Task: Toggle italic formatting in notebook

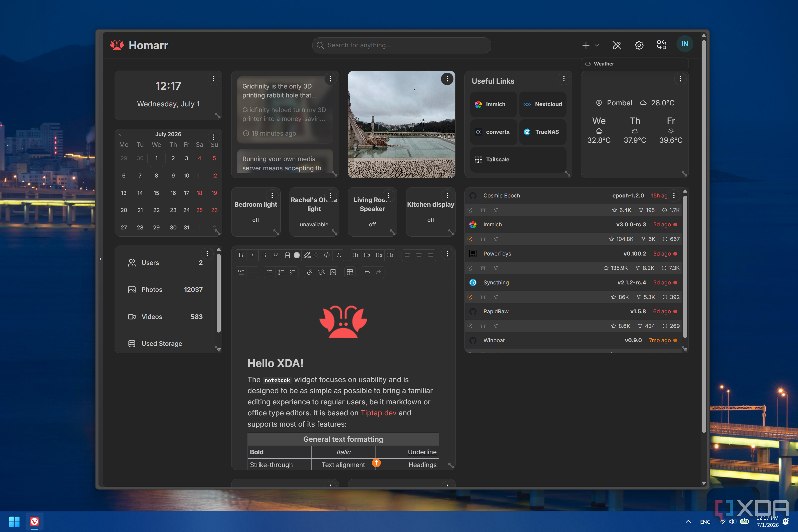Action: (252, 255)
